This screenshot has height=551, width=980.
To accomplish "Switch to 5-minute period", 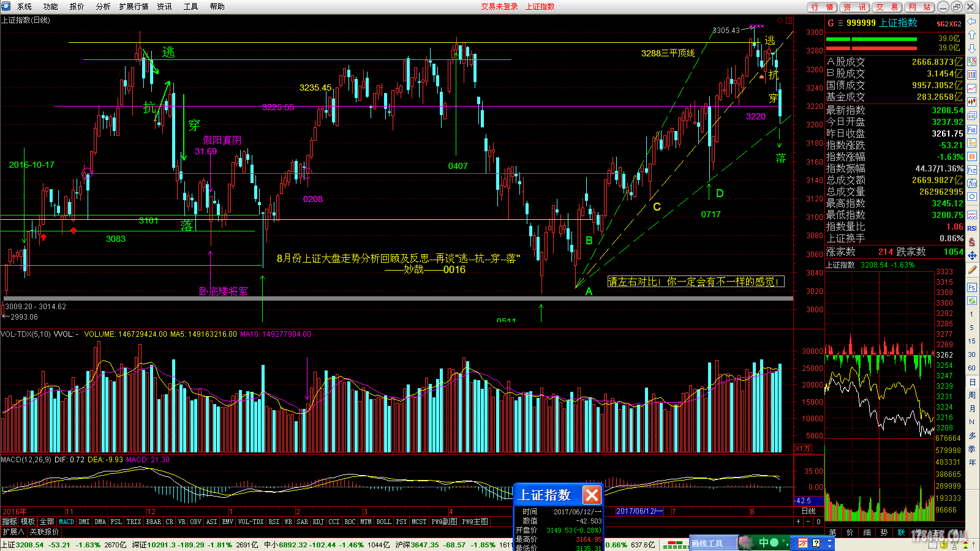I will tap(971, 328).
